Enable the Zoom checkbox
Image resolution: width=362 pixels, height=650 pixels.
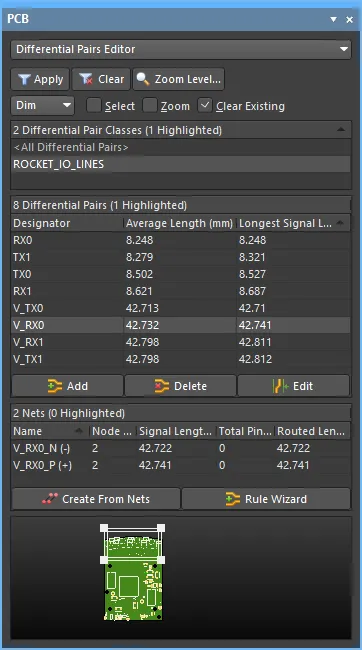click(150, 106)
